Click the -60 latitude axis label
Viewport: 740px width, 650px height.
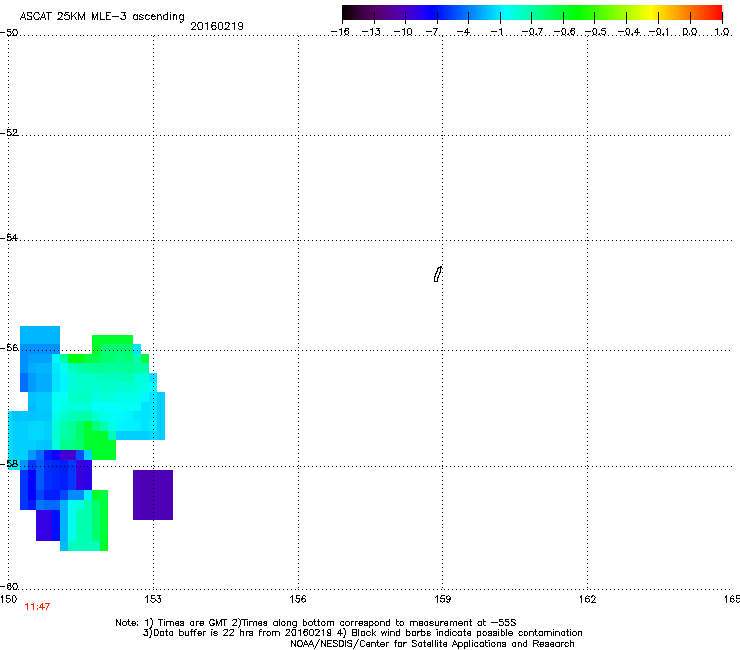9,586
